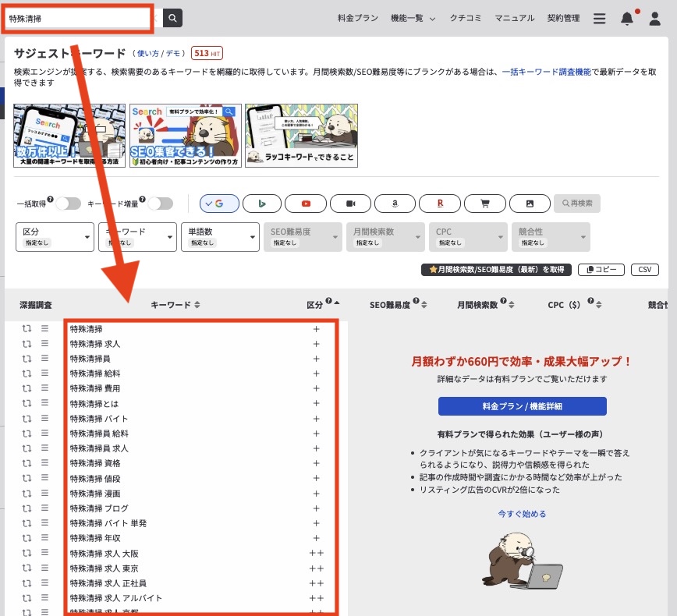The width and height of the screenshot is (677, 616).
Task: Turn on the キーワード増量 toggle
Action: (x=161, y=203)
